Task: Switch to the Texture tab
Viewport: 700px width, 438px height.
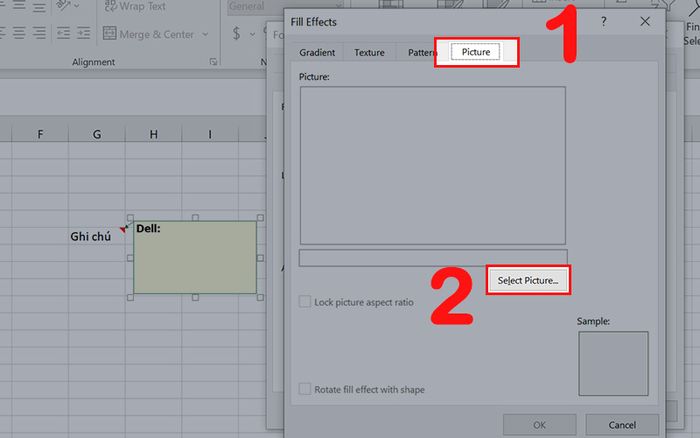Action: pyautogui.click(x=369, y=52)
